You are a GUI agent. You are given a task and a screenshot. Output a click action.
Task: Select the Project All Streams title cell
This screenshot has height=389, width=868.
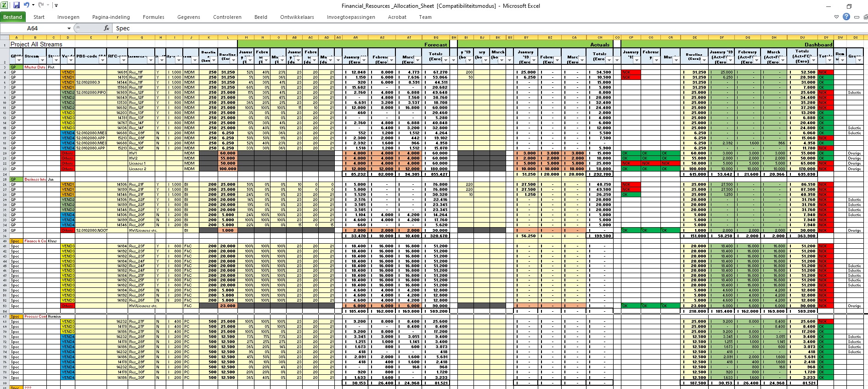[x=36, y=44]
